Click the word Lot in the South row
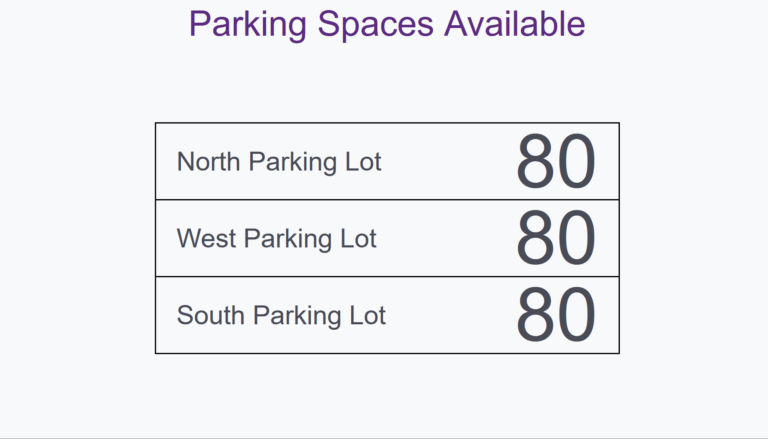The image size is (768, 439). [367, 315]
